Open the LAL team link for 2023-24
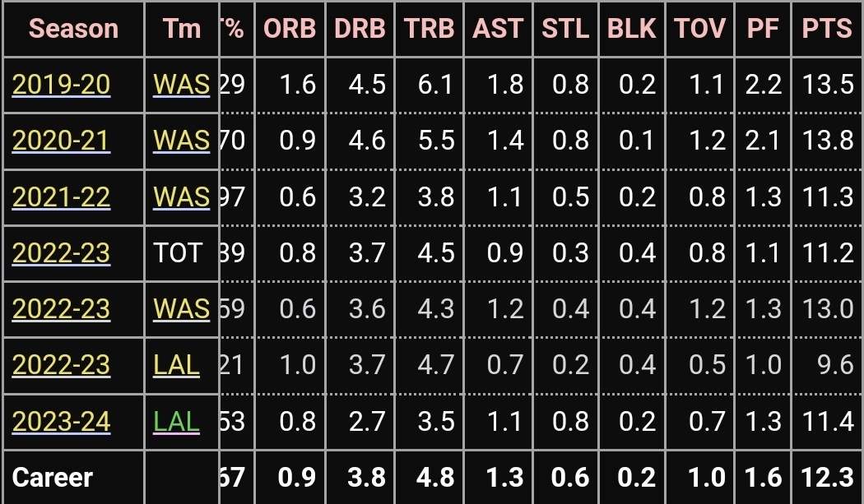864x504 pixels. point(176,422)
